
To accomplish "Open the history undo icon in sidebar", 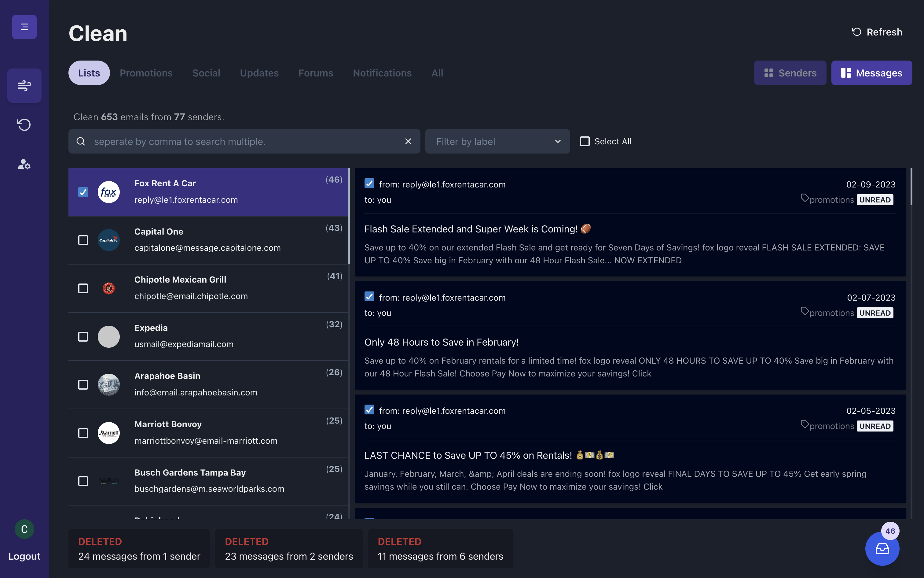I will [24, 125].
